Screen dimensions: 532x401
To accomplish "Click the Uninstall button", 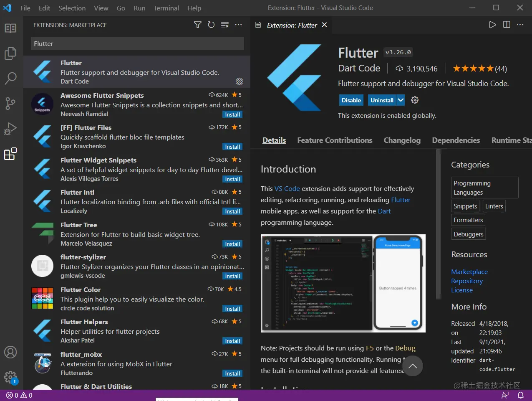I will tap(382, 100).
